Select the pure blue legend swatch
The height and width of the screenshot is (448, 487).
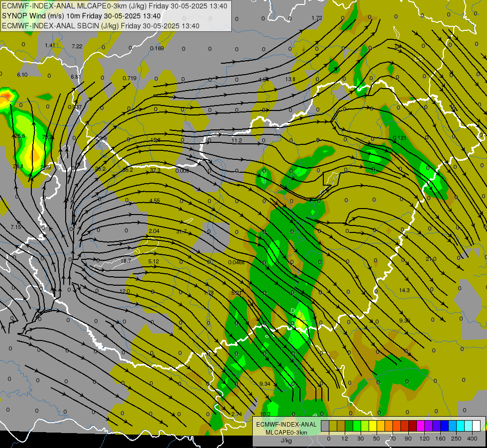[444, 426]
